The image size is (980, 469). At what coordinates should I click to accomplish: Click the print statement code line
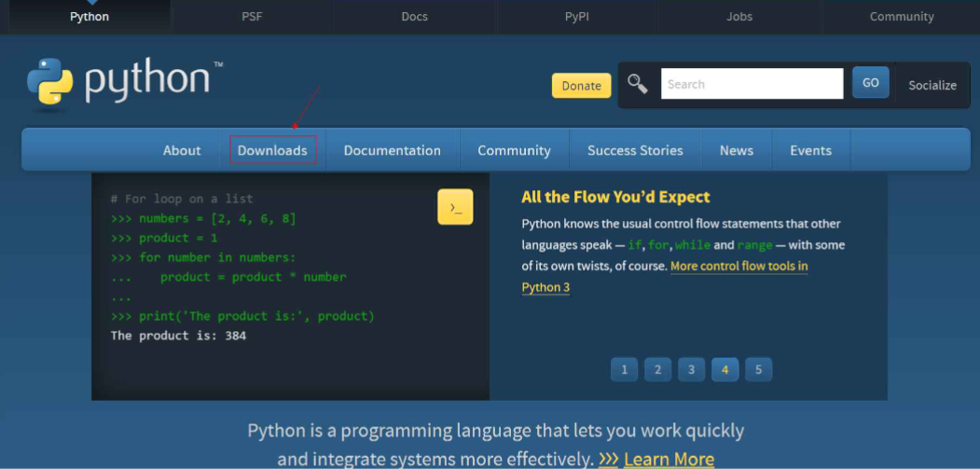(x=242, y=316)
